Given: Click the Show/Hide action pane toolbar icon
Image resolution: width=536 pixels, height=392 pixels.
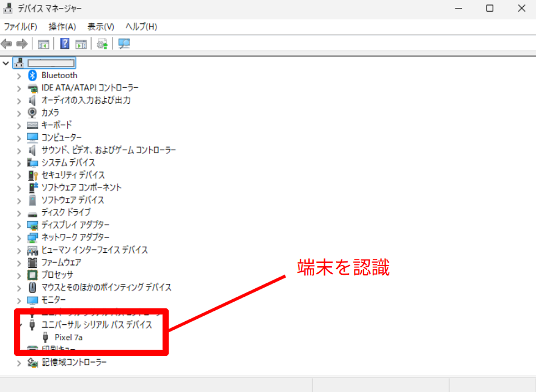Looking at the screenshot, I should [x=81, y=44].
